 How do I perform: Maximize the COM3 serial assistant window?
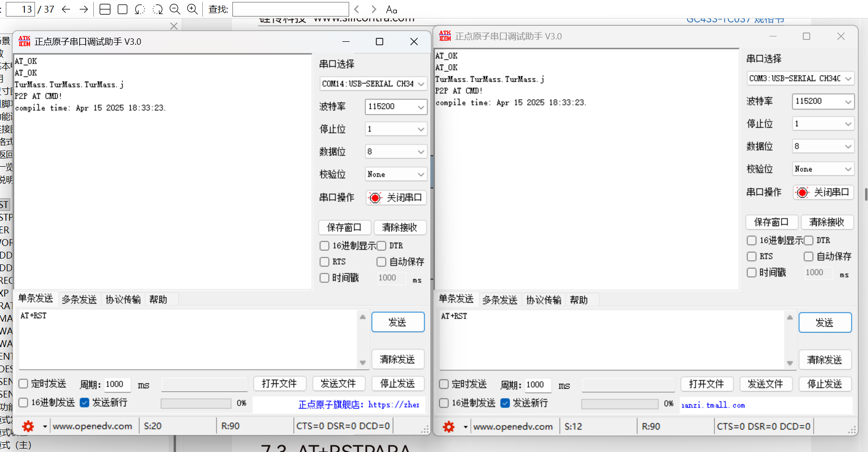tap(806, 36)
